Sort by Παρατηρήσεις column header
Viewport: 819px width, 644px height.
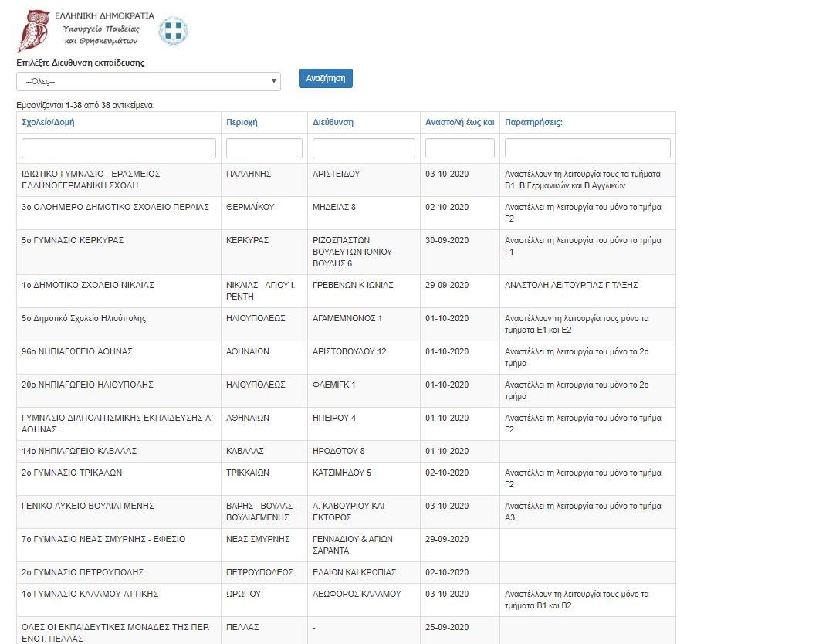point(533,122)
